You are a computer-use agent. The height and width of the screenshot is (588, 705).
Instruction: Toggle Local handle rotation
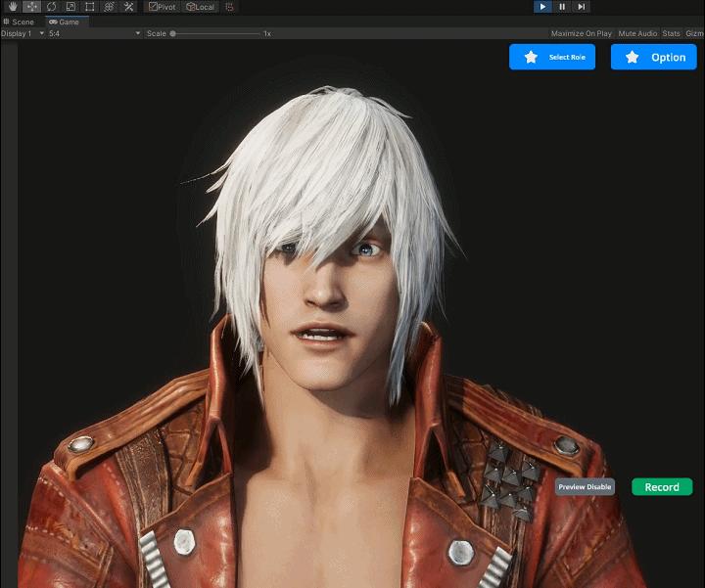click(201, 7)
